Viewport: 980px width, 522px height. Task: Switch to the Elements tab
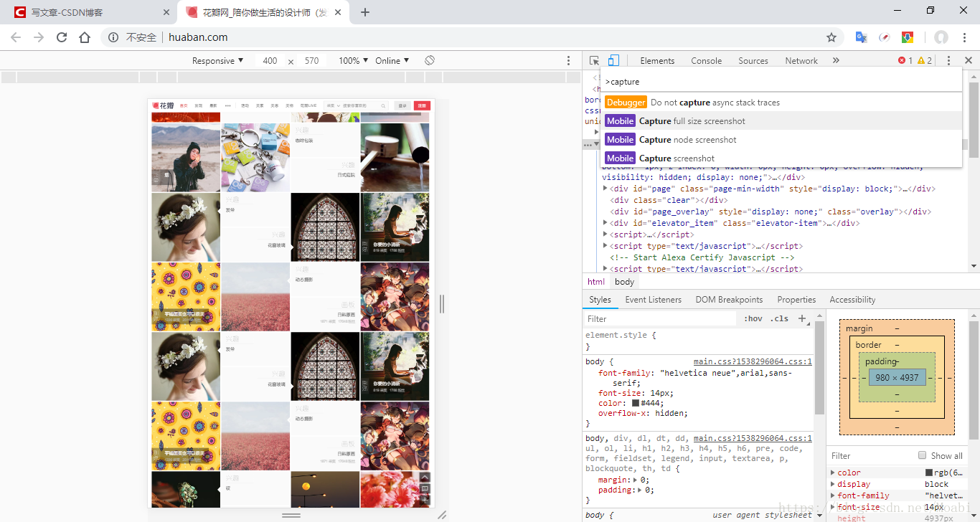pyautogui.click(x=657, y=61)
